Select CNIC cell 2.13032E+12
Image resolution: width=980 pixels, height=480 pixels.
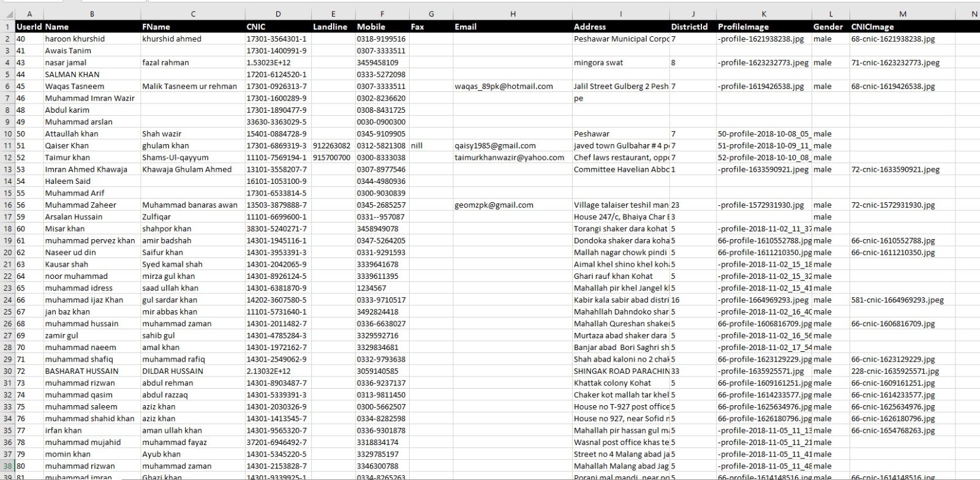click(x=277, y=371)
